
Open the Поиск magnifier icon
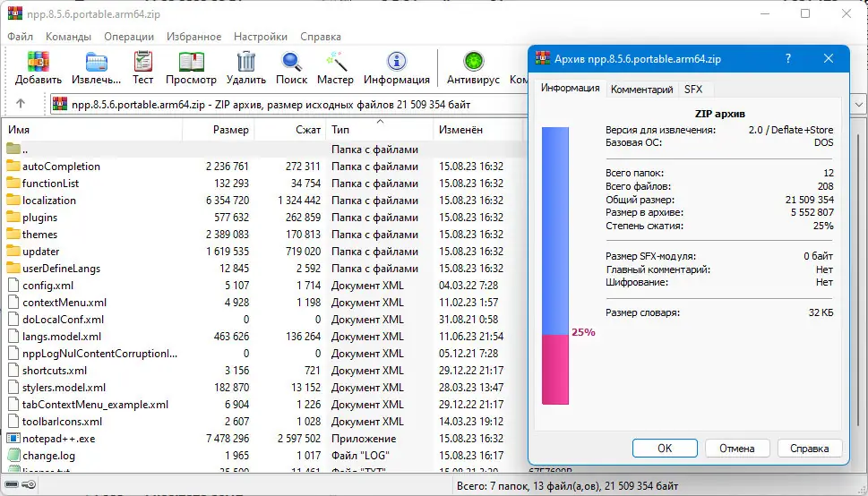(x=291, y=62)
